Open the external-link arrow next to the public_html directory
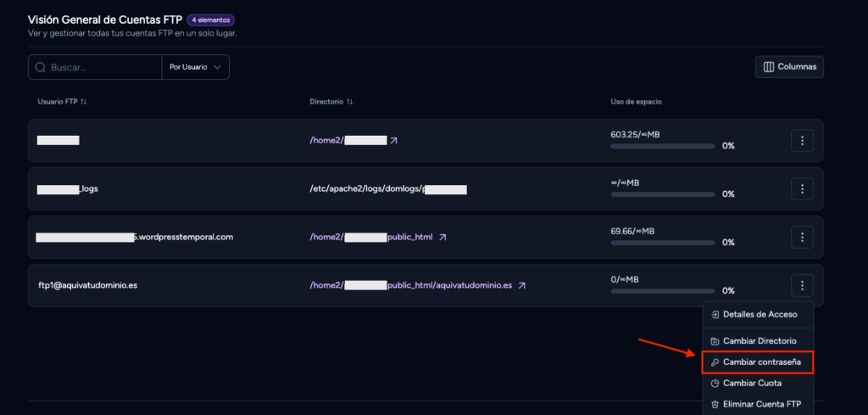Viewport: 868px width, 415px height. pos(442,237)
